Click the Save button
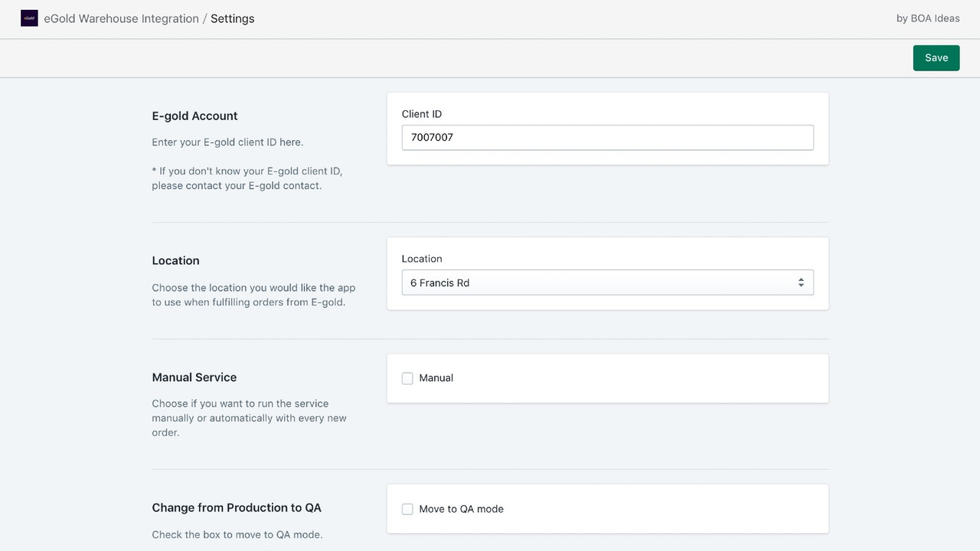The image size is (980, 551). click(936, 57)
